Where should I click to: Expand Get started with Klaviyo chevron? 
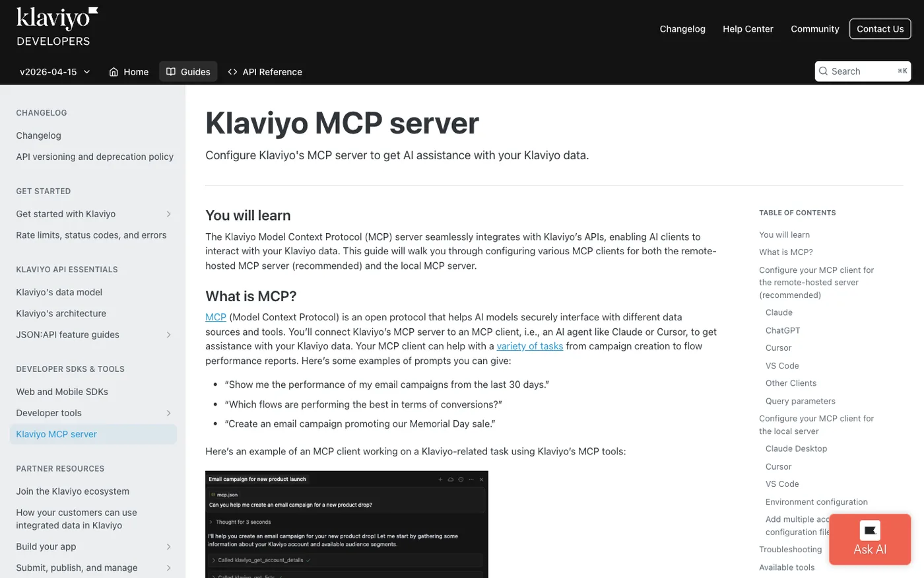coord(169,214)
